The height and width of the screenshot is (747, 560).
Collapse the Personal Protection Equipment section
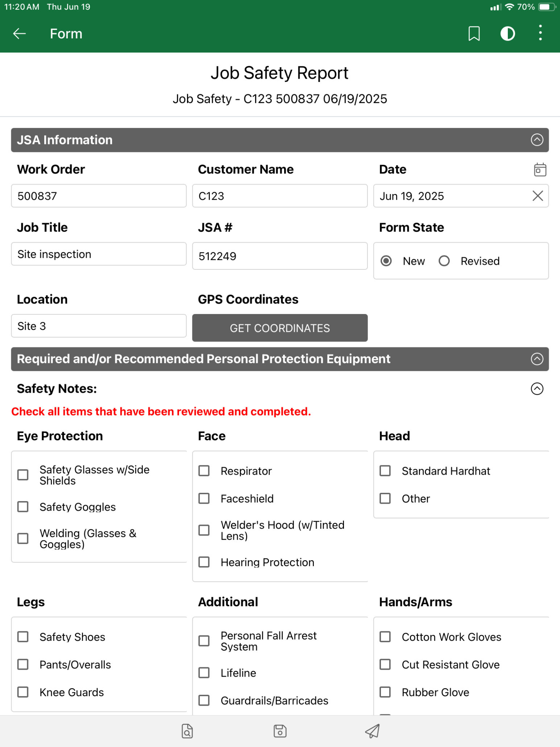[x=537, y=359]
